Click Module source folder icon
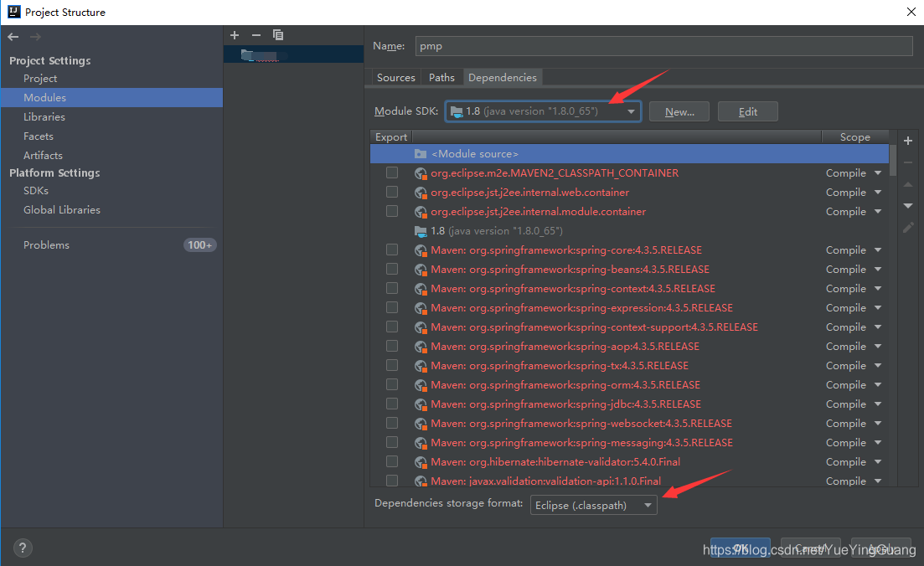Image resolution: width=924 pixels, height=566 pixels. click(x=421, y=154)
